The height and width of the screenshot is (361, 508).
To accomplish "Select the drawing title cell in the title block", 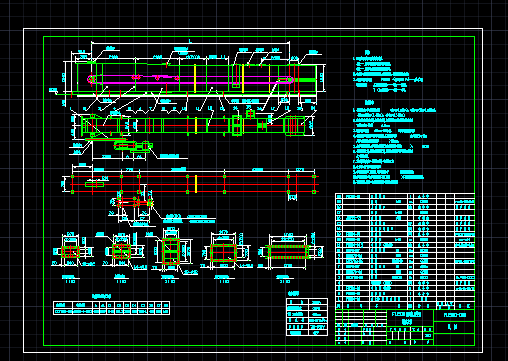I will click(410, 318).
